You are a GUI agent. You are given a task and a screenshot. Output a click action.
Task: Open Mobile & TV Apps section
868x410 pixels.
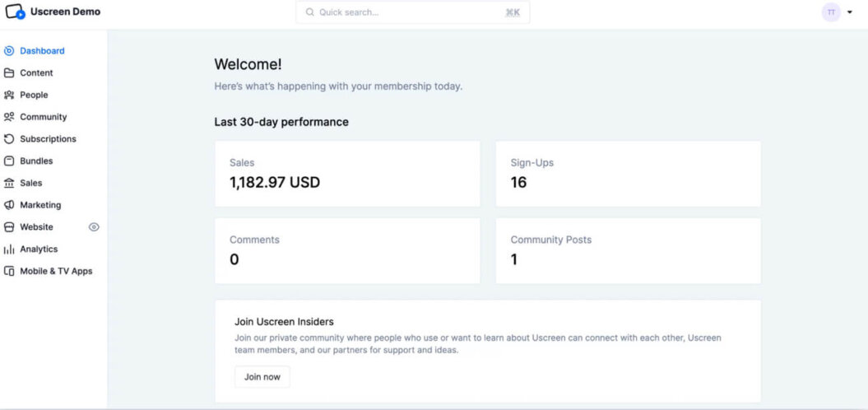[x=56, y=272]
